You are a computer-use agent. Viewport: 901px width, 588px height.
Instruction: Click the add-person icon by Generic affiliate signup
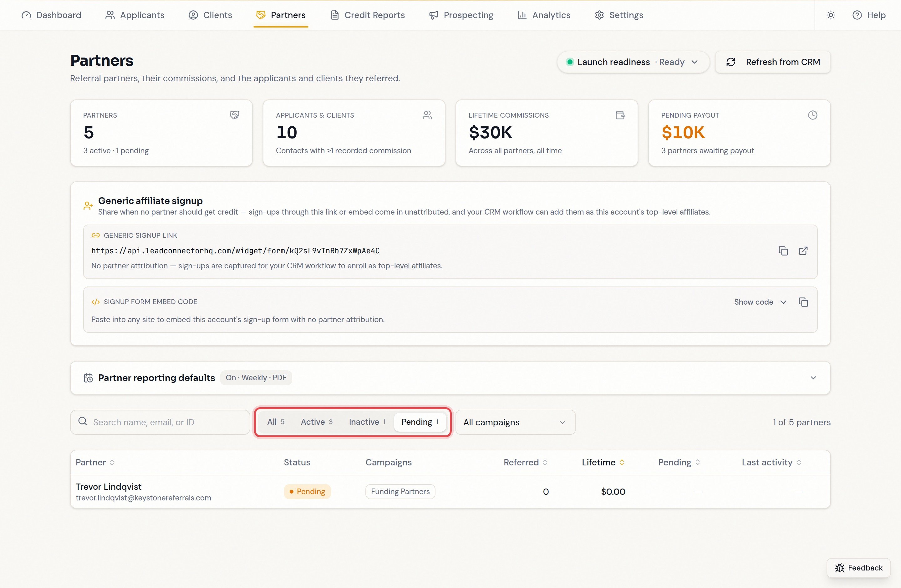point(88,206)
